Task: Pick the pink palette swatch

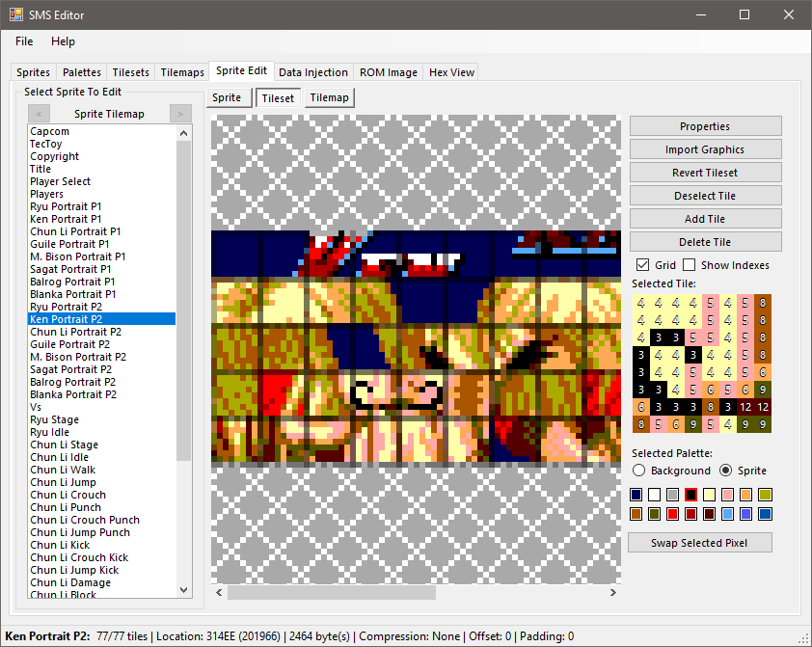Action: (727, 495)
